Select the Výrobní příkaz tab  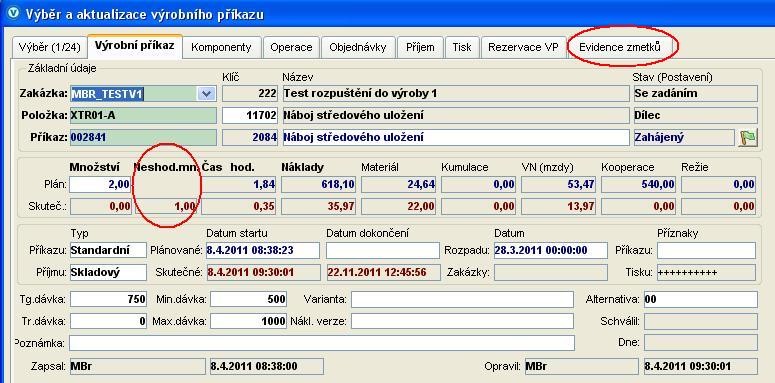(135, 46)
